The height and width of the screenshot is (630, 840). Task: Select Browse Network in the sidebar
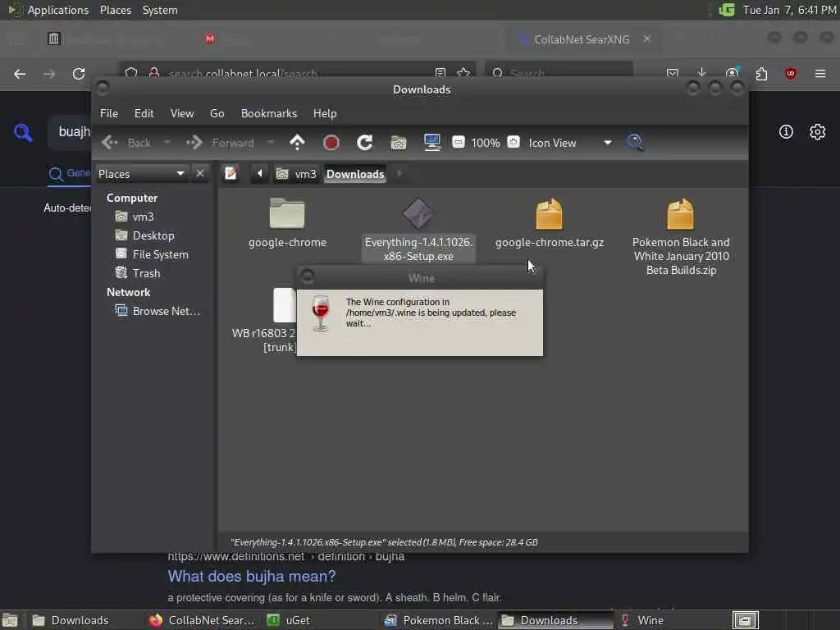[158, 311]
